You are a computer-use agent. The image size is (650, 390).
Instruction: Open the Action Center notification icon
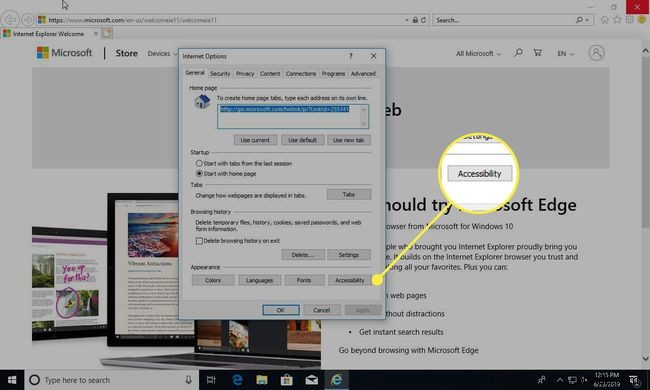point(634,380)
